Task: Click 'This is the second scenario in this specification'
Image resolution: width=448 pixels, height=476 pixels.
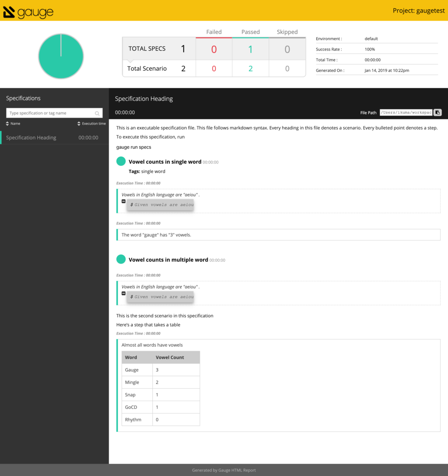Action: (165, 316)
